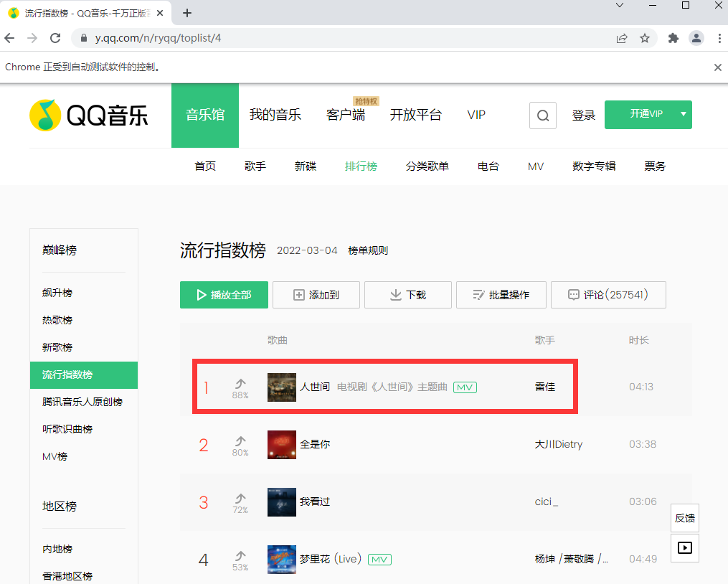Go to the 电台 sub-navigation item

click(x=488, y=166)
